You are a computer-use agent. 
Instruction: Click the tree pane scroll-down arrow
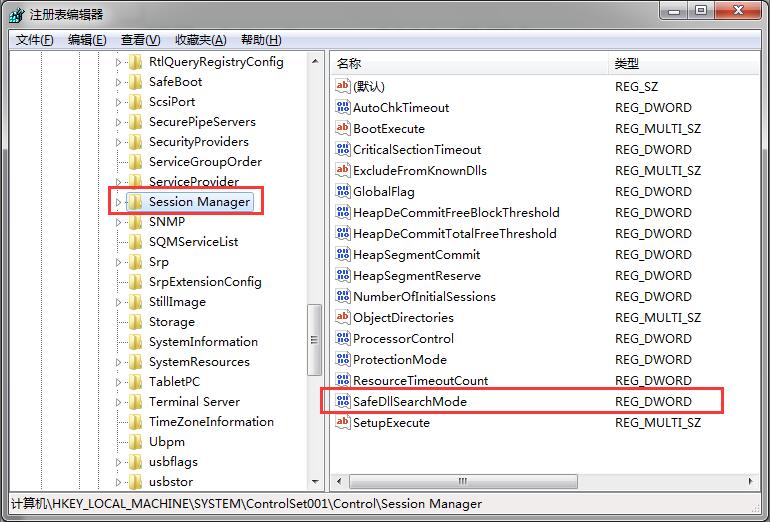pos(315,482)
